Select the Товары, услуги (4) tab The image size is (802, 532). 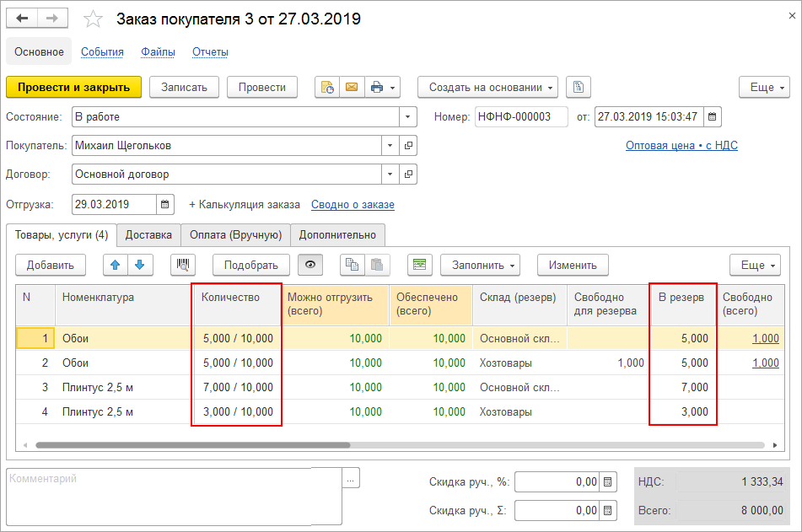tap(62, 234)
